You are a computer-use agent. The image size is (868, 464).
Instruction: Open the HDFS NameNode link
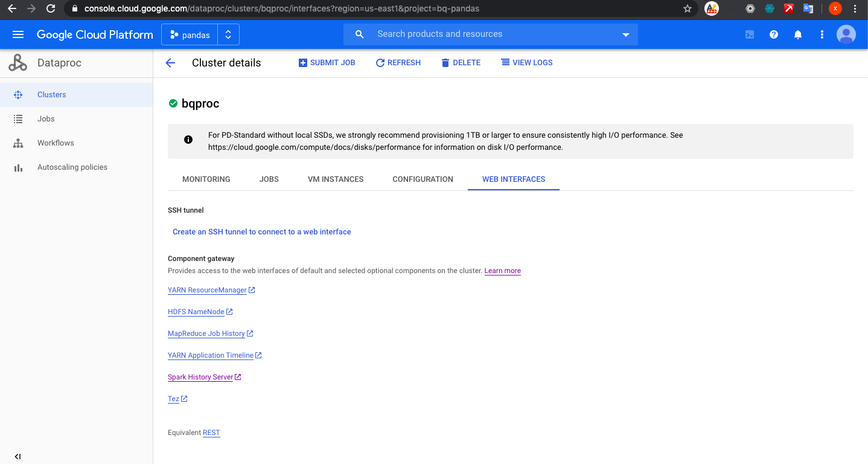tap(200, 312)
